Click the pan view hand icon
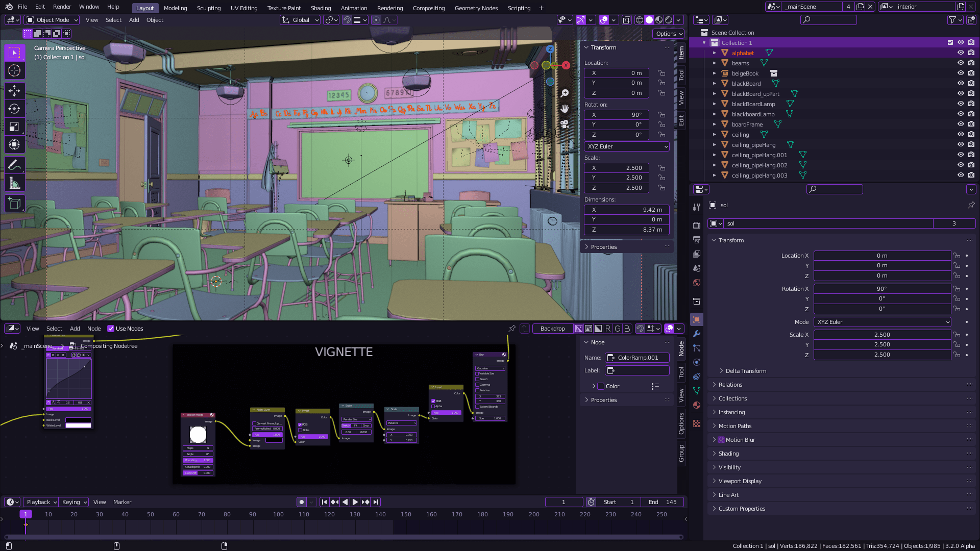The height and width of the screenshot is (551, 980). 565,109
